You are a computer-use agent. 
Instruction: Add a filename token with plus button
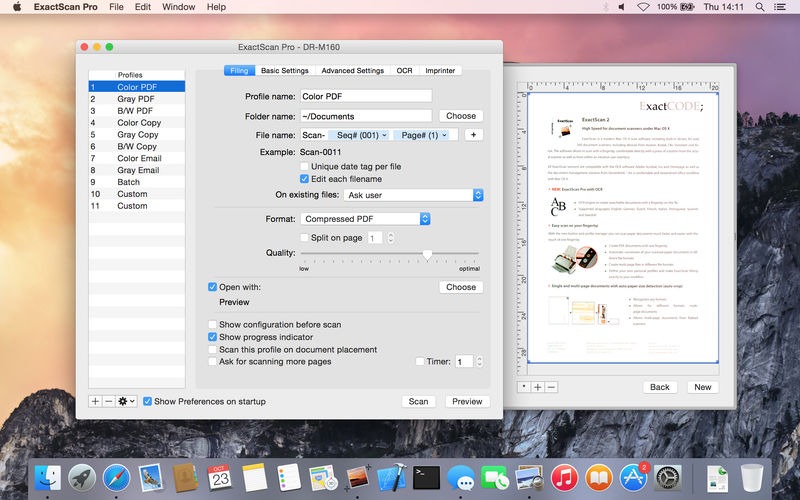pyautogui.click(x=472, y=135)
